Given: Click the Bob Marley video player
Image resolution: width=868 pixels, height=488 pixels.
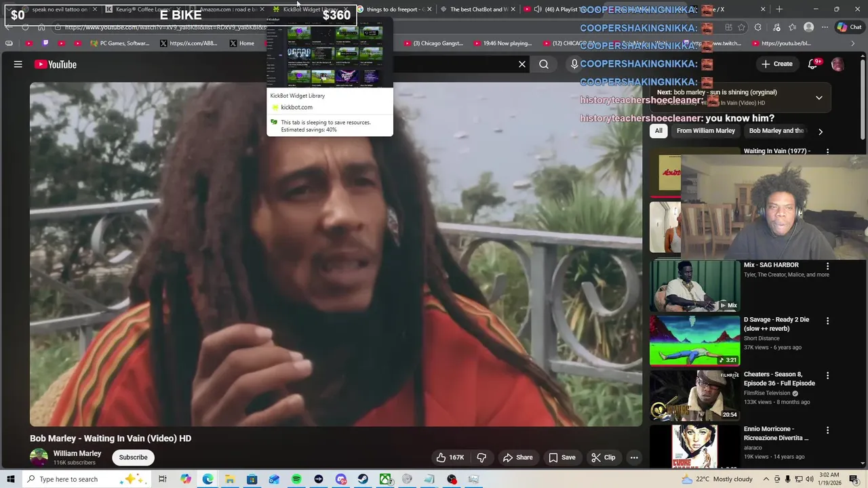Looking at the screenshot, I should tap(336, 254).
